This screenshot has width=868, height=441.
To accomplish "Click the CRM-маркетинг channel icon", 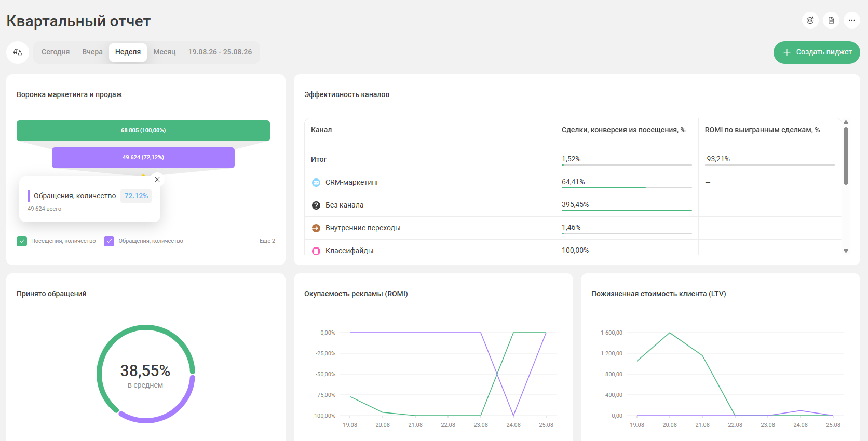I will (316, 183).
